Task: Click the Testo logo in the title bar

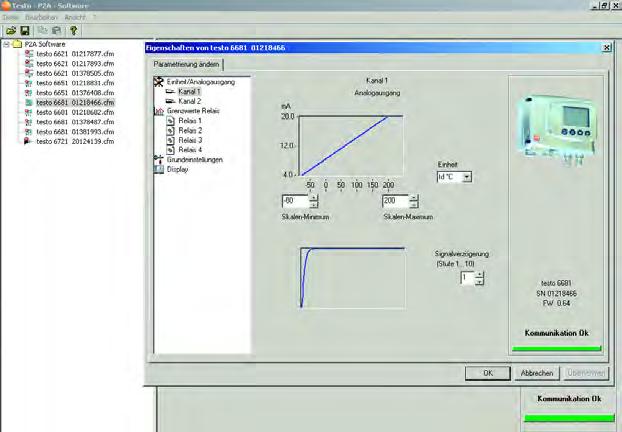Action: coord(6,5)
